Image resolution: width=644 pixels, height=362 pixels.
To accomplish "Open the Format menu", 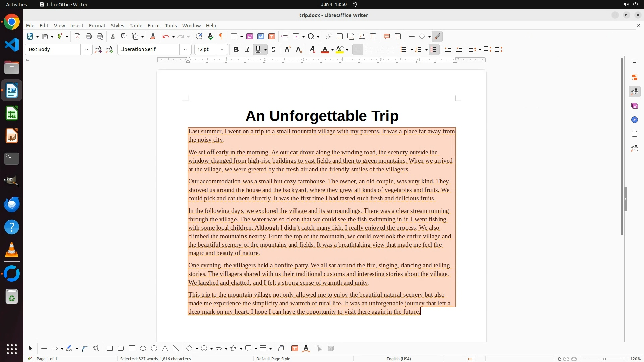I will 97,26.
